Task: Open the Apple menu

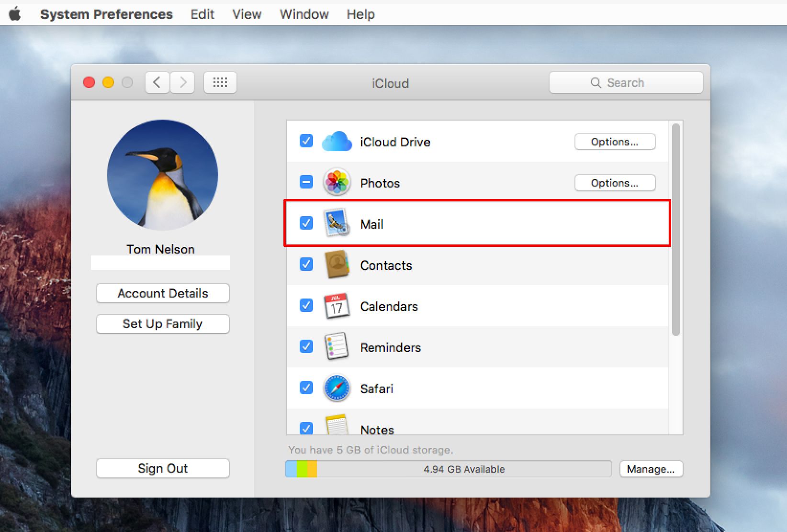Action: coord(15,14)
